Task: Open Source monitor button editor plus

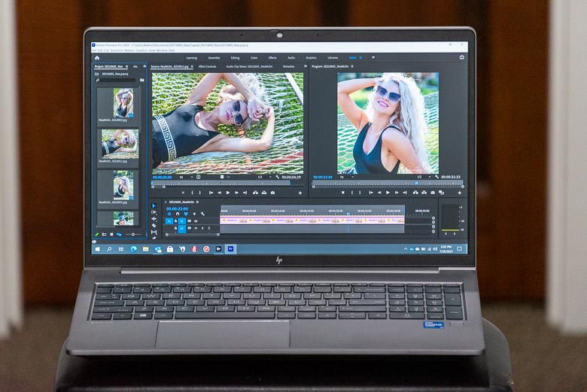Action: (300, 193)
